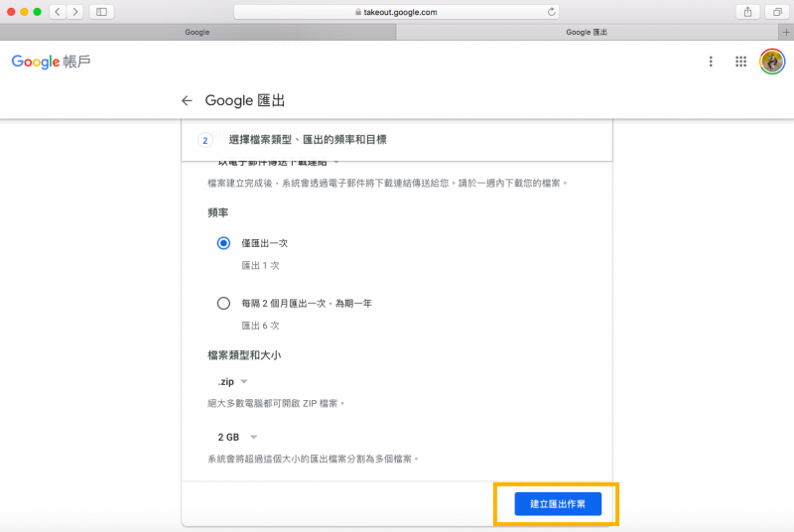This screenshot has height=532, width=794.
Task: Click the 匯出 1 次 text
Action: [x=260, y=265]
